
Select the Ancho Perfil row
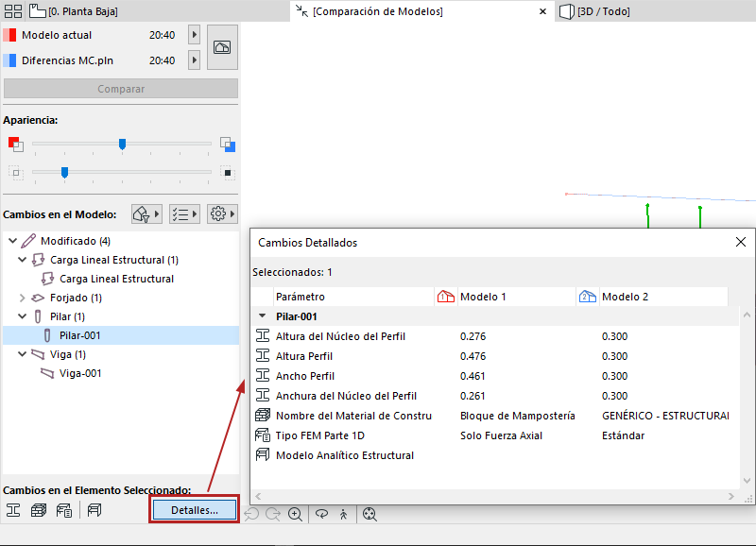(x=494, y=376)
